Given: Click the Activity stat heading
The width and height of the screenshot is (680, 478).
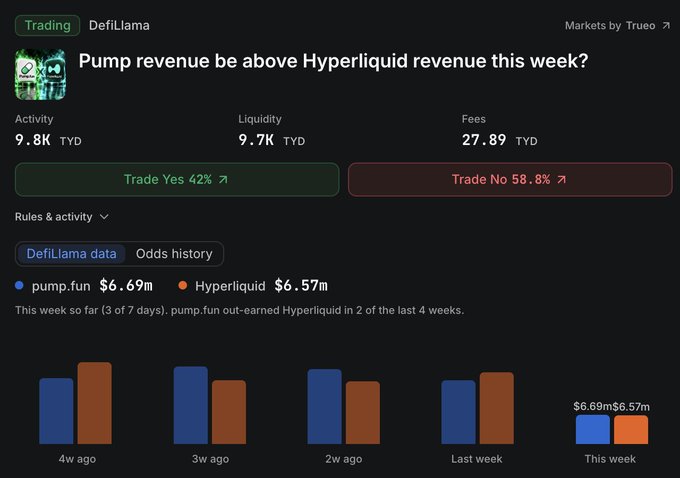Looking at the screenshot, I should pos(34,119).
